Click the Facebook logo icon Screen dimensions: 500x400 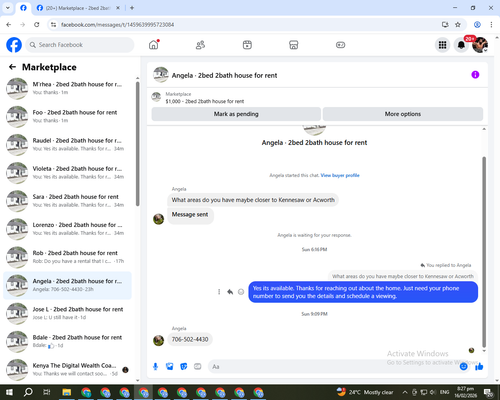pos(14,45)
